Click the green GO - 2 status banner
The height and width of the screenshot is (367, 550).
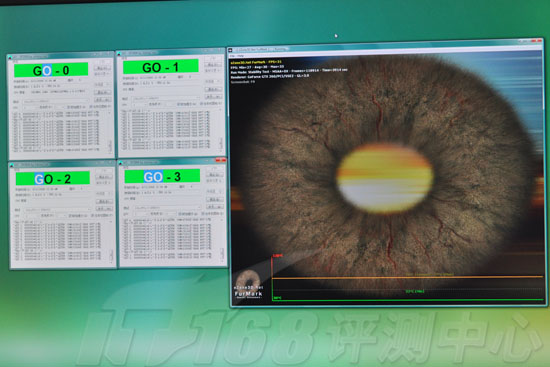tap(53, 178)
